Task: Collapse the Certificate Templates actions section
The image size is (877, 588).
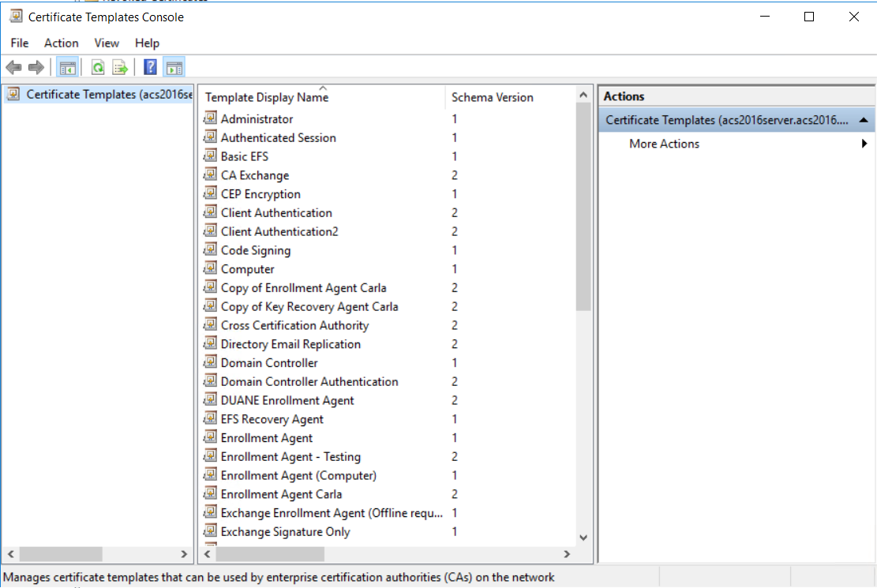Action: (864, 121)
